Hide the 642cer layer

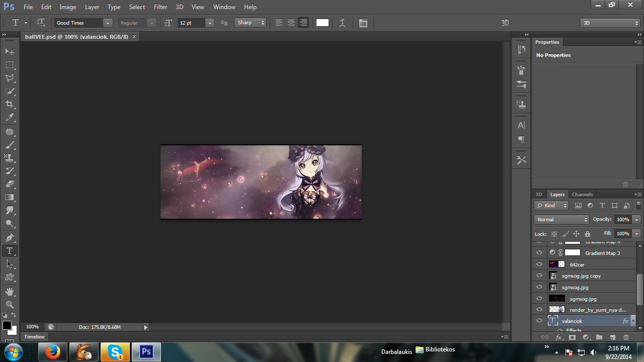tap(539, 264)
